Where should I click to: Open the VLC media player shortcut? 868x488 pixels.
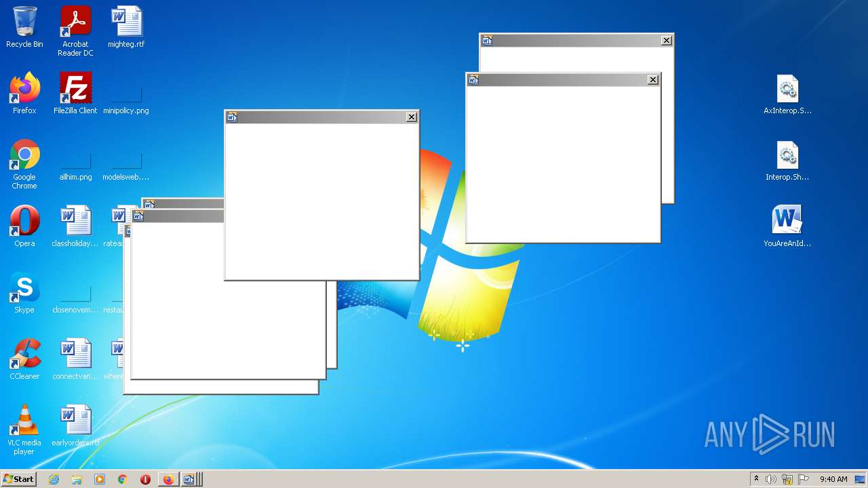coord(24,430)
